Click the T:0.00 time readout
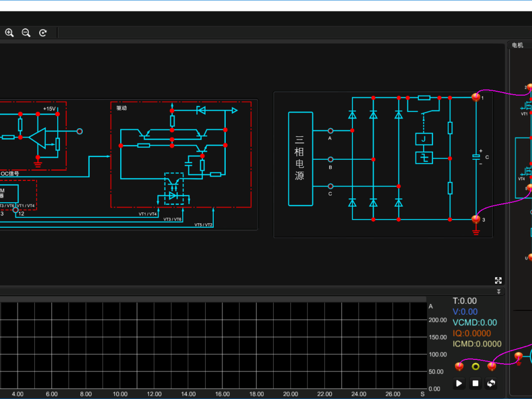This screenshot has width=532, height=399. tap(465, 301)
